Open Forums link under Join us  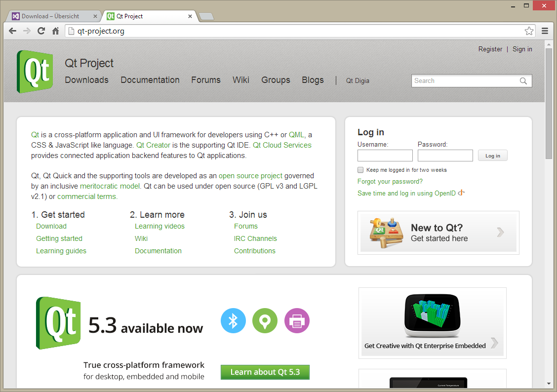click(246, 226)
